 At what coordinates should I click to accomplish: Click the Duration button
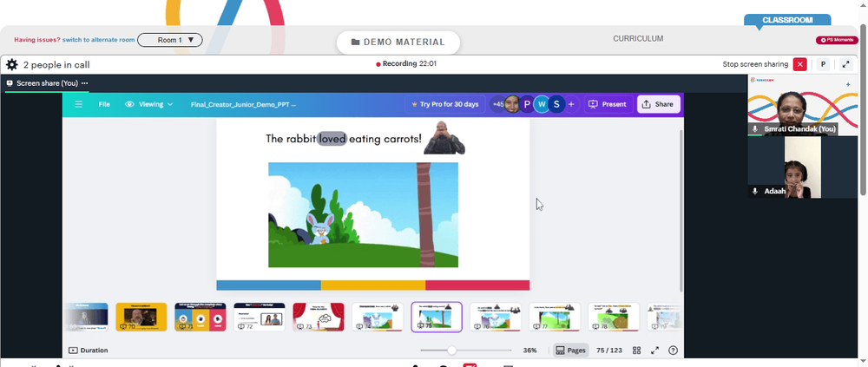[x=88, y=351]
